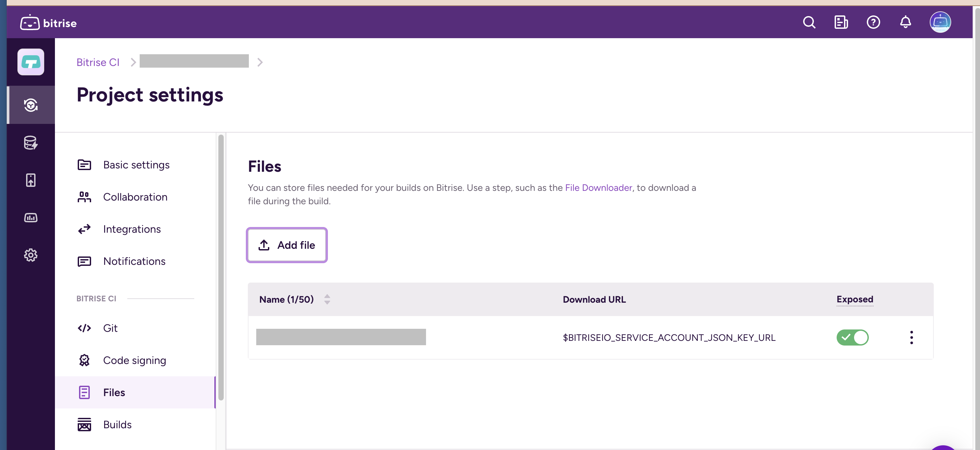Click the chevron after the project breadcrumb
The image size is (980, 450).
coord(260,62)
